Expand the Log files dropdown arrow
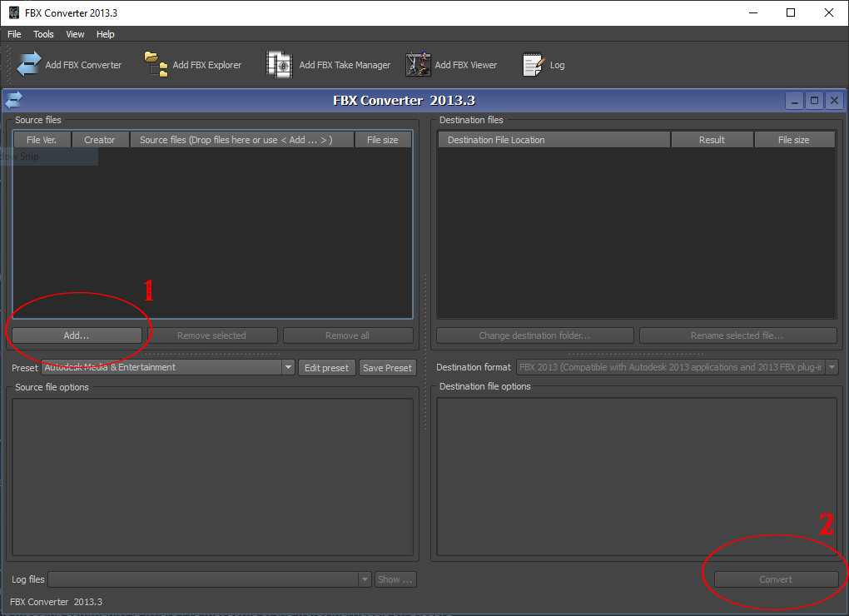The height and width of the screenshot is (616, 849). 365,579
